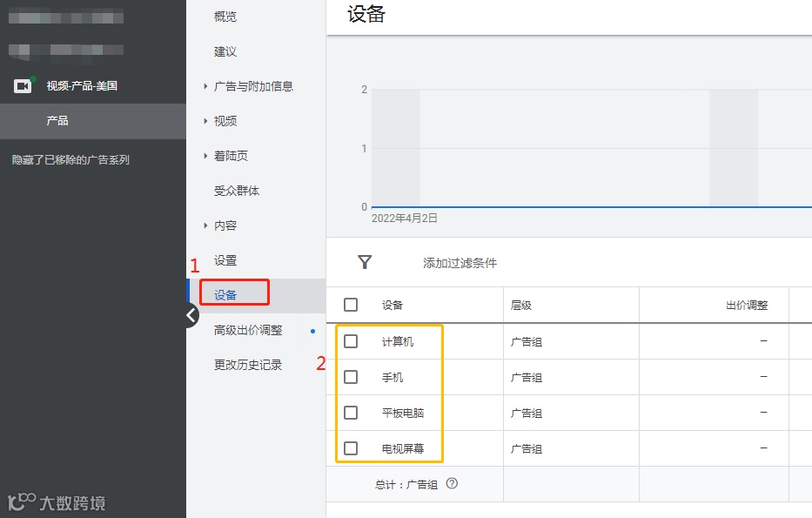Check the 电视屏幕 row checkbox

tap(351, 448)
